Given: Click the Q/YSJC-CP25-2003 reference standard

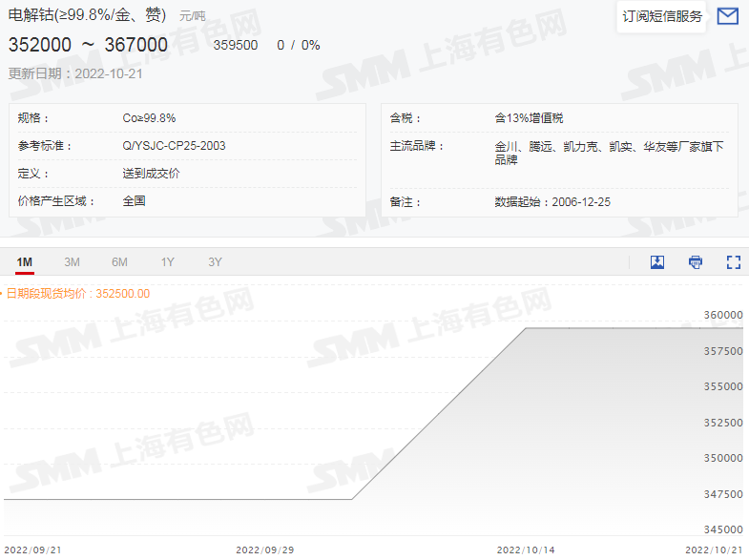Looking at the screenshot, I should coord(174,146).
